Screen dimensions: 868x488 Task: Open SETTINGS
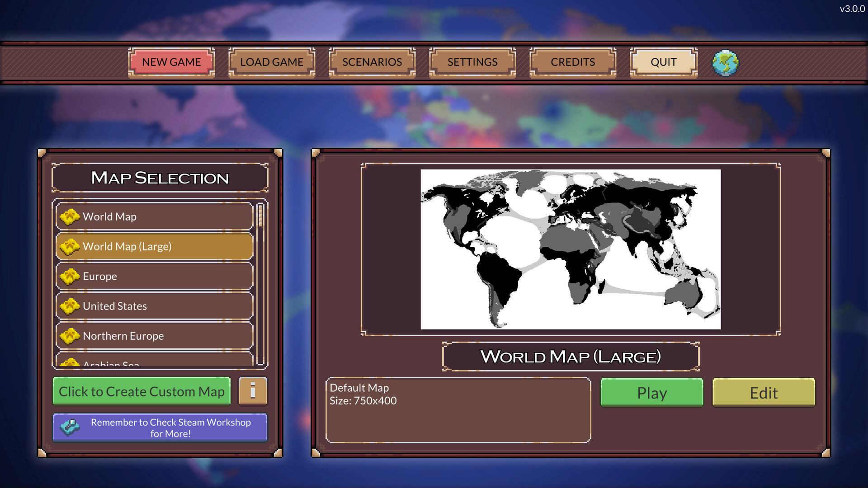[472, 62]
